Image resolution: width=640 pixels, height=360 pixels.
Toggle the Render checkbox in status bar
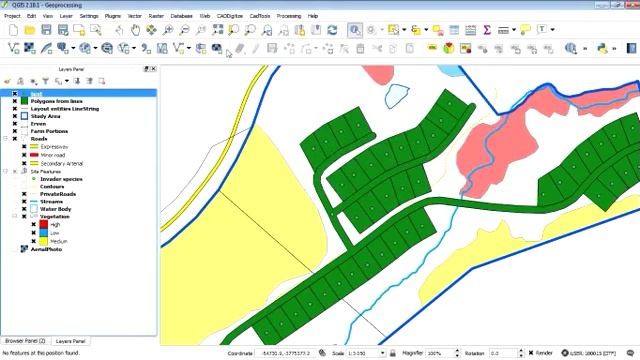pos(531,353)
